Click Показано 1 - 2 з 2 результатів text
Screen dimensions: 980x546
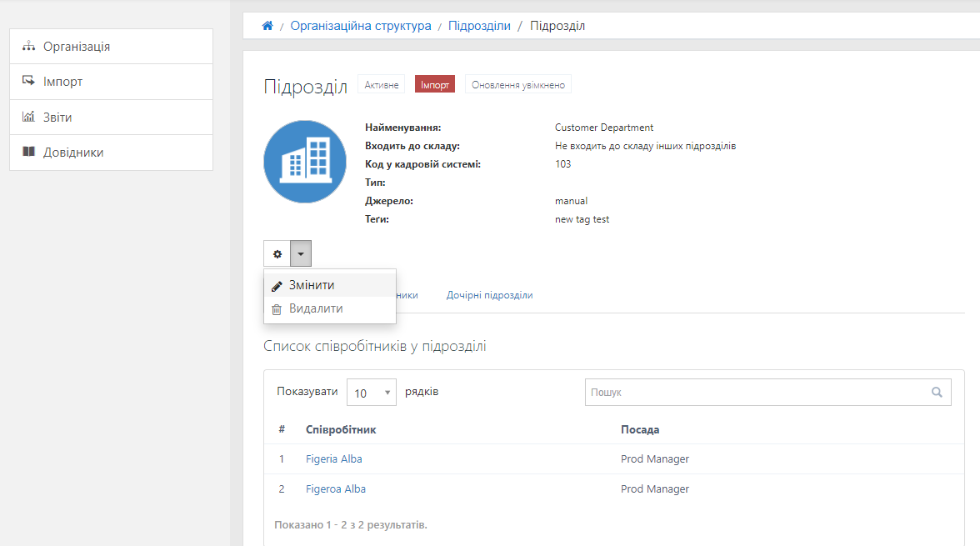[351, 524]
